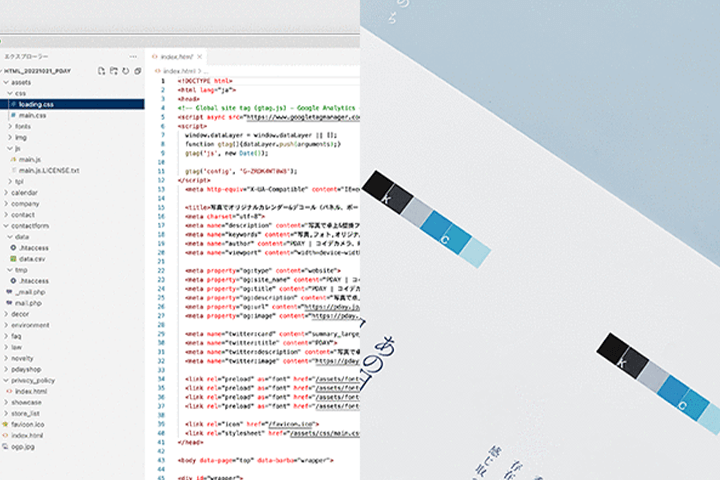Image resolution: width=720 pixels, height=480 pixels.
Task: Expand the environment folder
Action: pos(6,325)
